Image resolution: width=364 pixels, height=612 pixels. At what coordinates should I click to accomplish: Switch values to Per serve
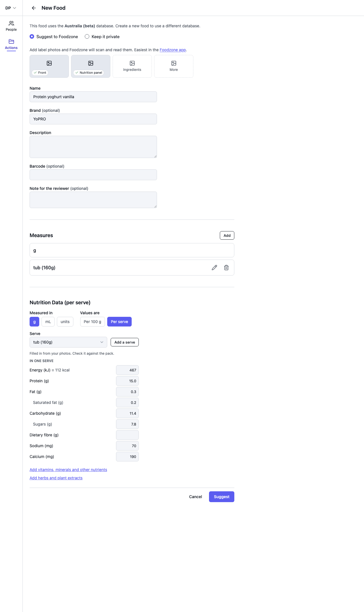click(x=119, y=322)
